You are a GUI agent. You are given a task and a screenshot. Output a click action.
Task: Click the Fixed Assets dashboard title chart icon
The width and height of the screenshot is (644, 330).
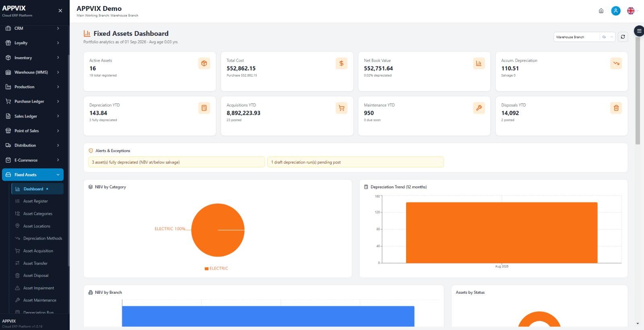pos(87,33)
